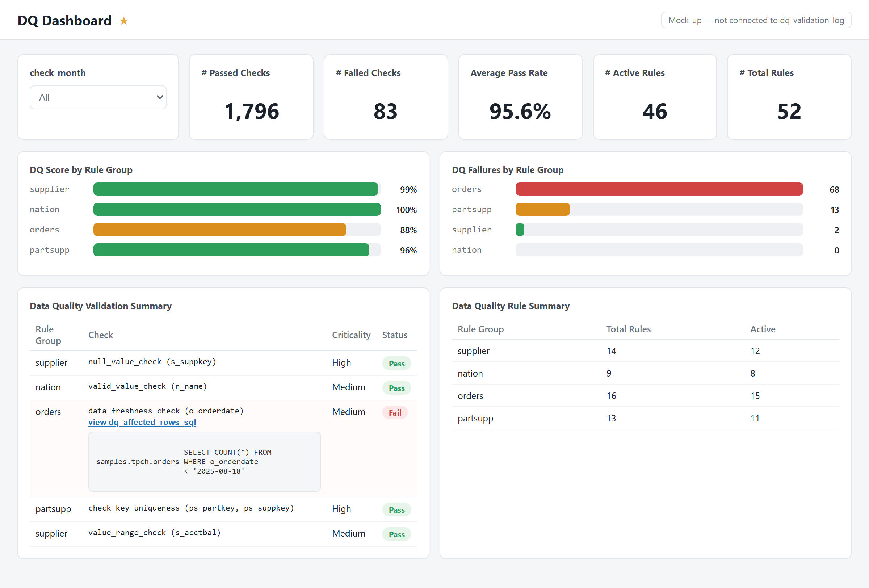869x588 pixels.
Task: Click the Criticality column header
Action: click(x=351, y=335)
